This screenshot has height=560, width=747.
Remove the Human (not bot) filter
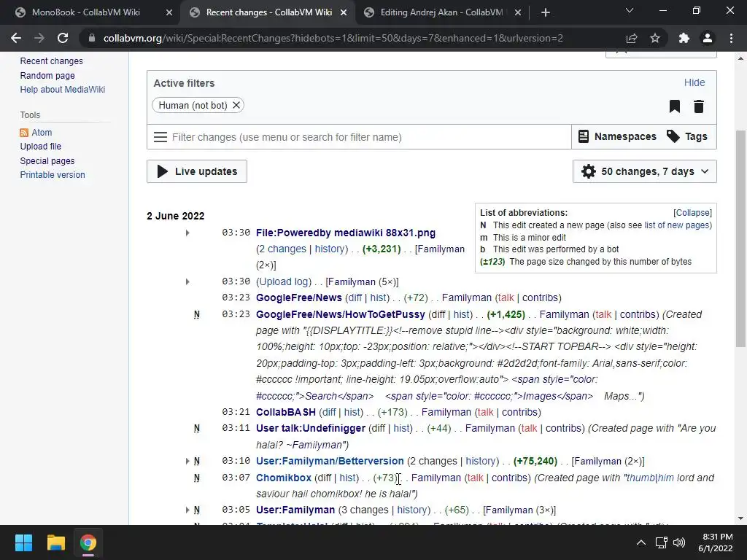pyautogui.click(x=236, y=105)
